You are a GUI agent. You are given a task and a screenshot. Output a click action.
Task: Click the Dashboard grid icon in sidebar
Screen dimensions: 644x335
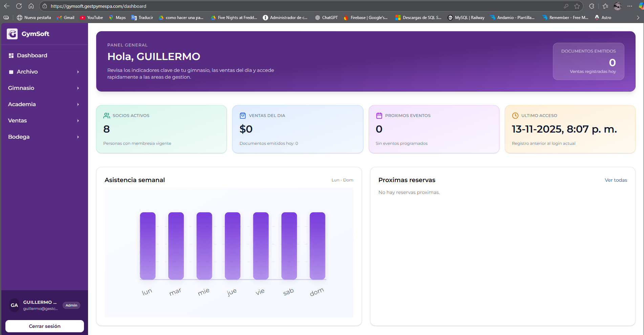[11, 56]
